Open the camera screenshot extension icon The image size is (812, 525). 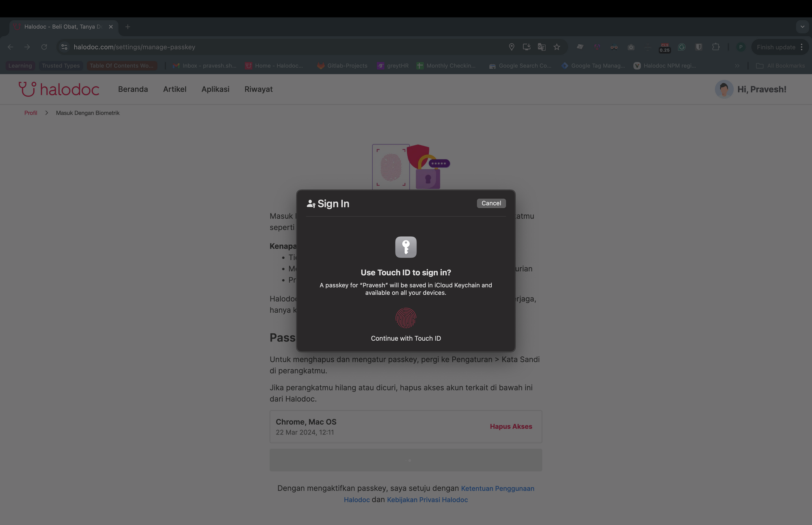pyautogui.click(x=631, y=47)
